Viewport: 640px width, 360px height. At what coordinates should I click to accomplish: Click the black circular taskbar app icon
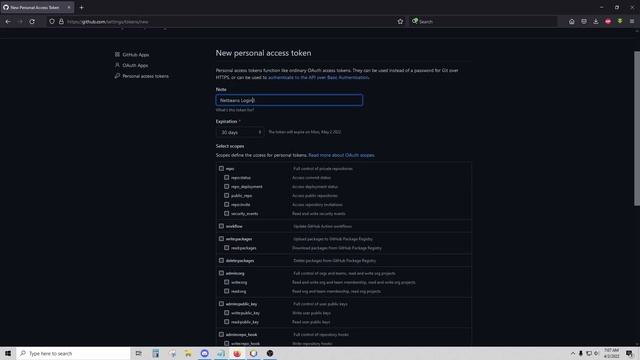point(270,353)
